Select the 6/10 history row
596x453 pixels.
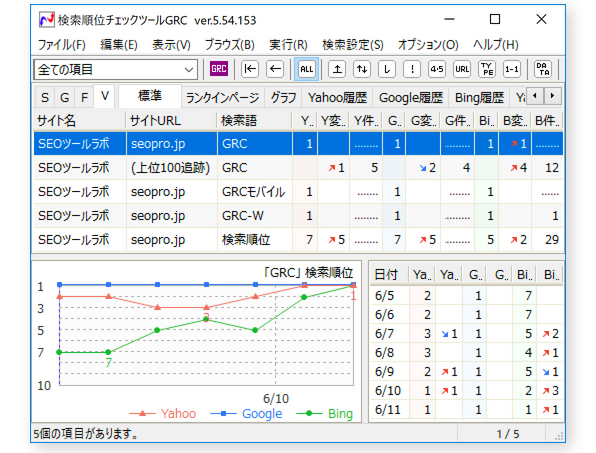(466, 390)
